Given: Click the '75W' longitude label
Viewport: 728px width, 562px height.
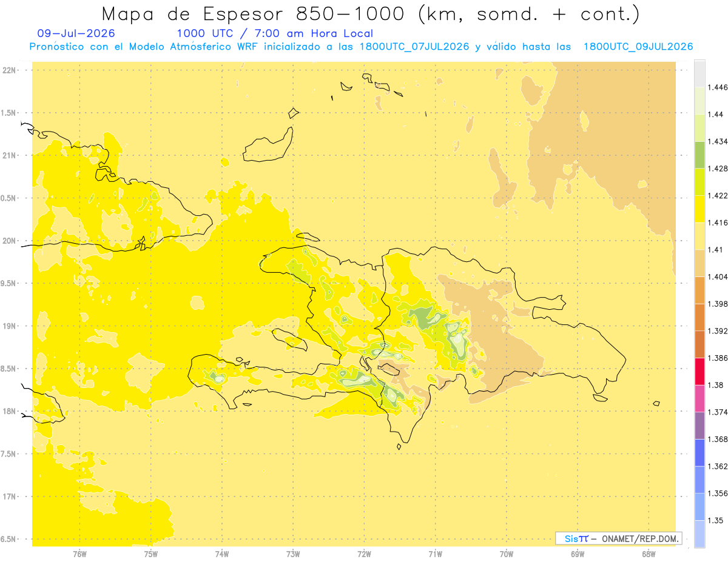Looking at the screenshot, I should [151, 554].
